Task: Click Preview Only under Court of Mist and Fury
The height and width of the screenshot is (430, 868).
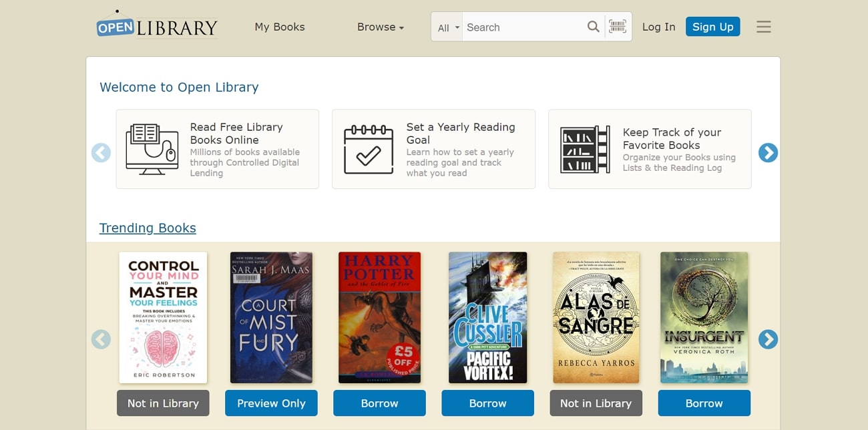Action: pyautogui.click(x=271, y=403)
